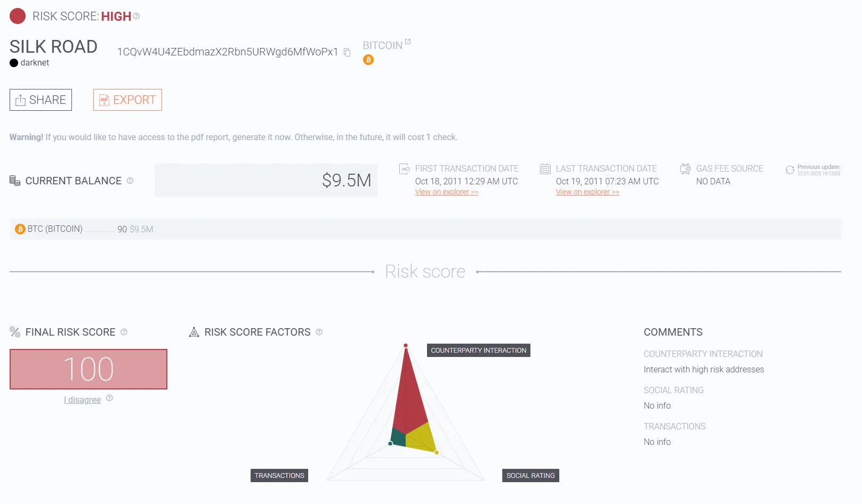The image size is (862, 504).
Task: Click the red 100 risk score box
Action: click(88, 369)
